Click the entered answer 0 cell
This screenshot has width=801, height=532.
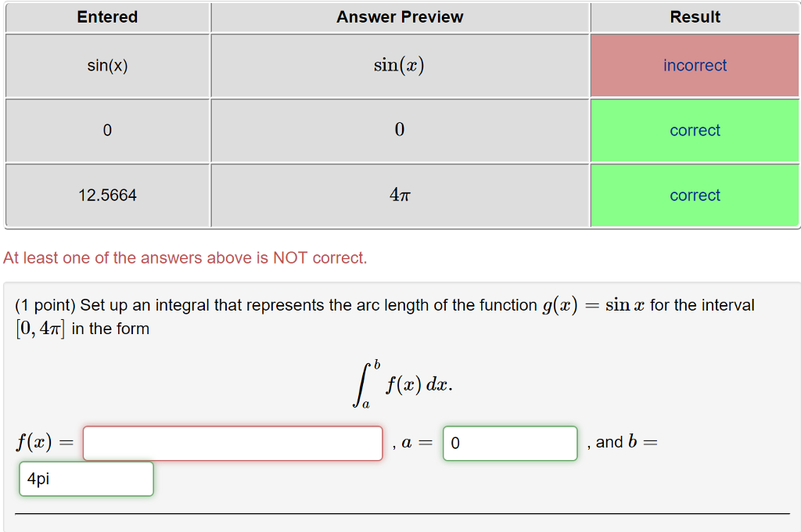(107, 130)
